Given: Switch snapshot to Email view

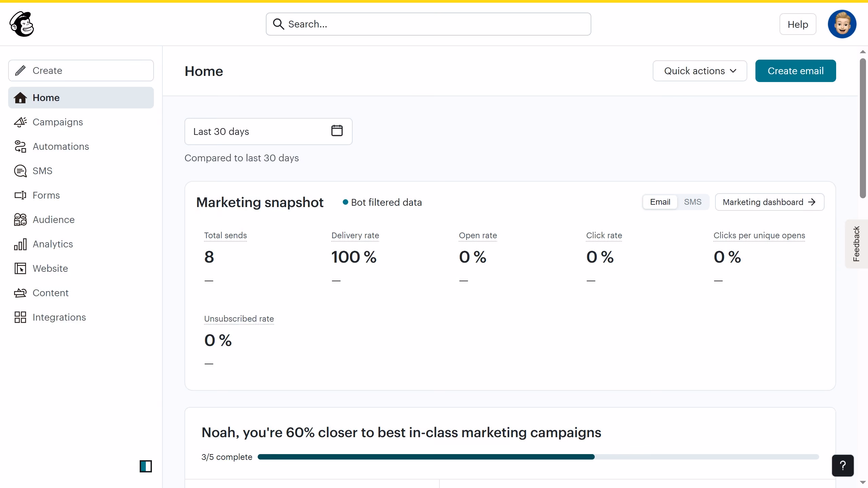Looking at the screenshot, I should pos(660,202).
